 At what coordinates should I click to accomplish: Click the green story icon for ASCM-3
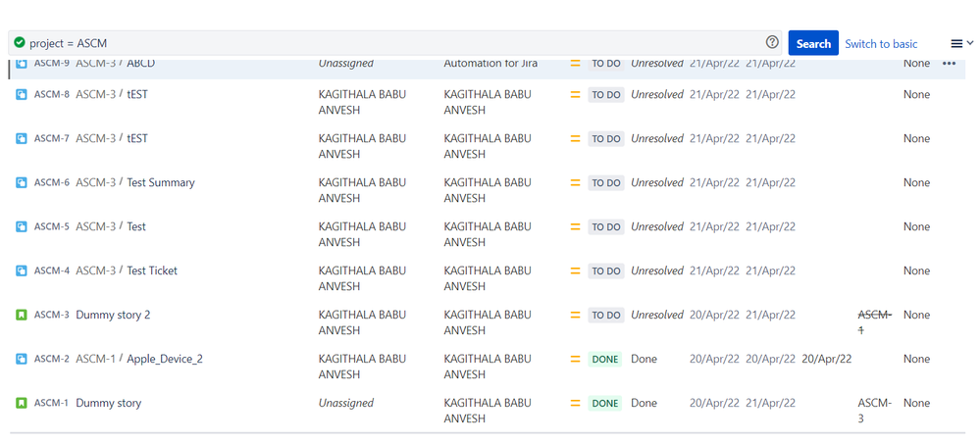[22, 316]
